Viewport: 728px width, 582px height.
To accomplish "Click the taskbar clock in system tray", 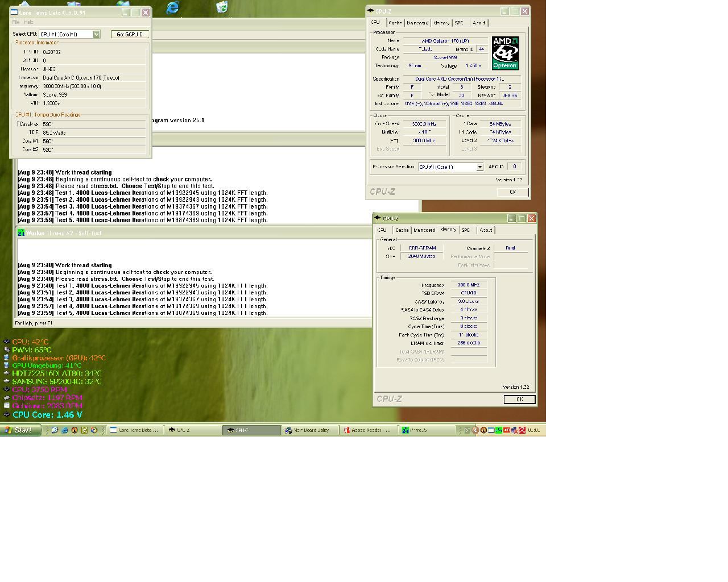I will tap(533, 430).
